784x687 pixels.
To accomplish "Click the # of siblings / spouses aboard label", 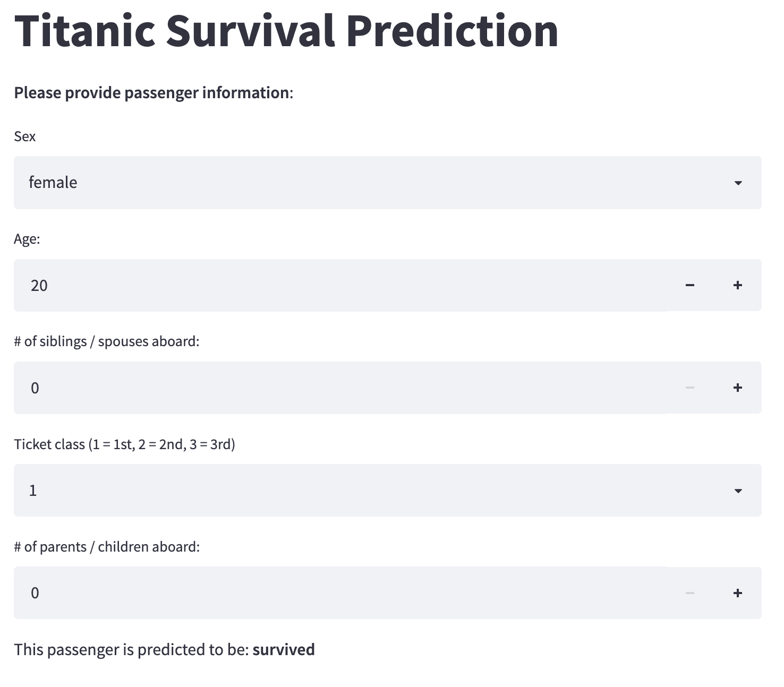I will 107,341.
